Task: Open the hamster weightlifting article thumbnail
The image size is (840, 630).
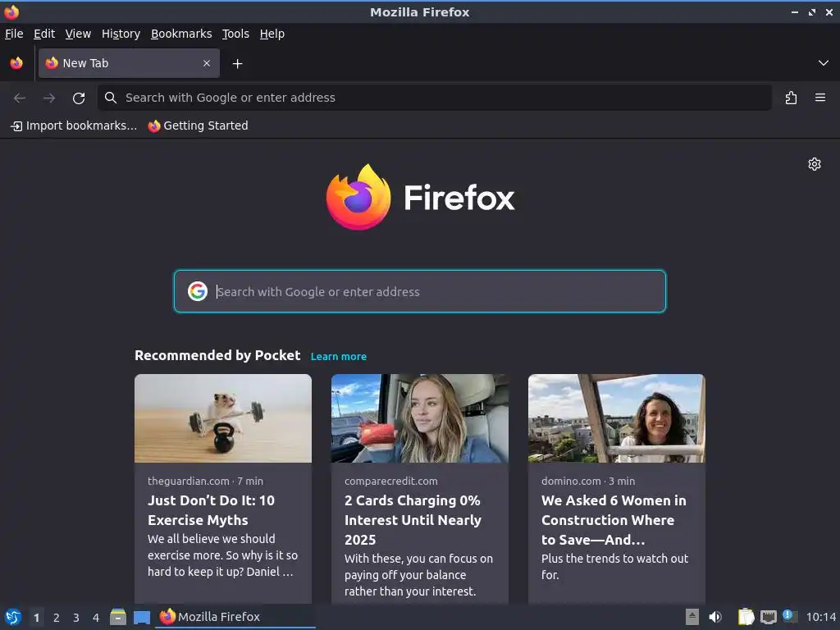Action: click(223, 418)
